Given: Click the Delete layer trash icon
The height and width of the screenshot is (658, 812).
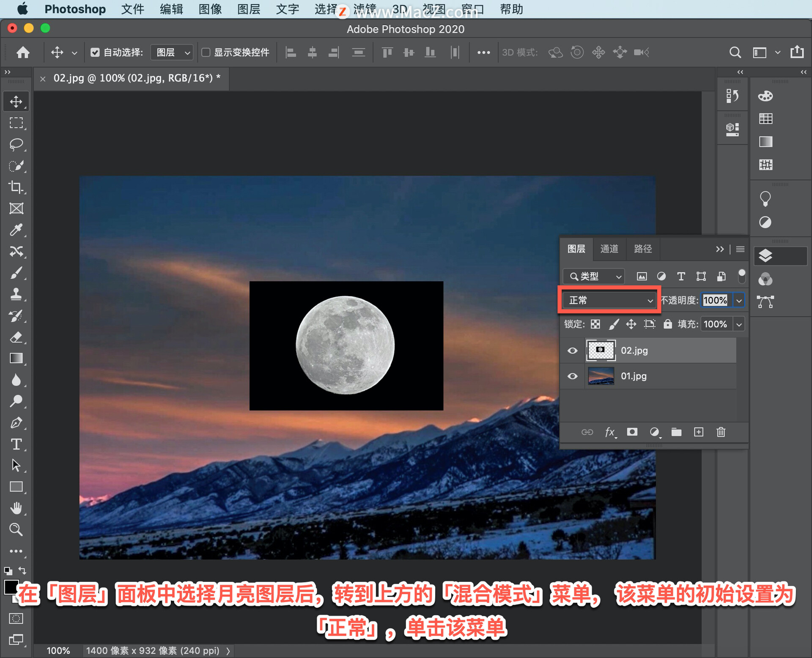Looking at the screenshot, I should [721, 432].
